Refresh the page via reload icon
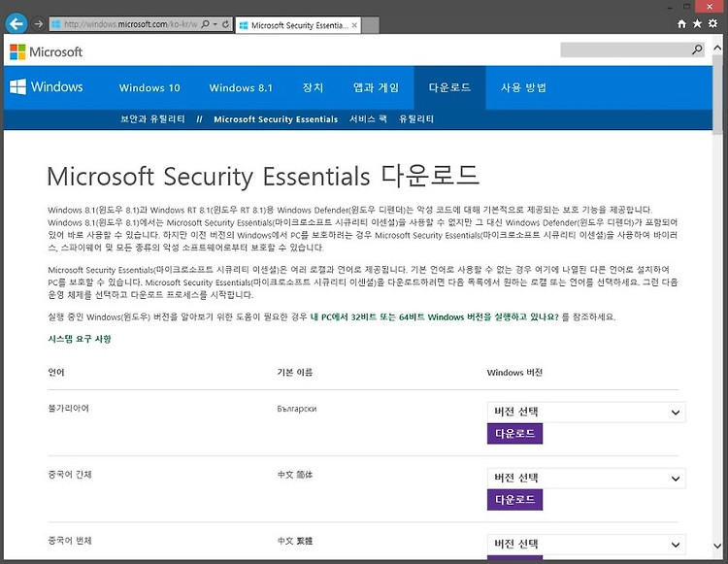 coord(225,24)
